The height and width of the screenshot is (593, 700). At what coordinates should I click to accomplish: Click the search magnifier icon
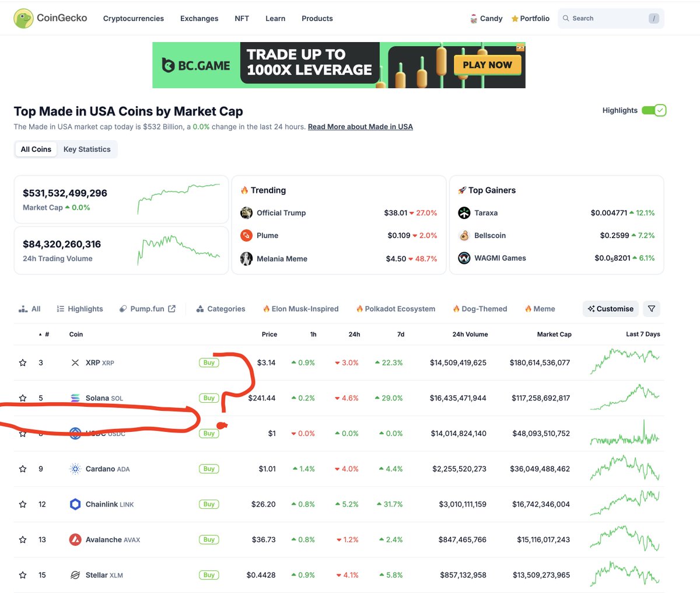coord(566,19)
